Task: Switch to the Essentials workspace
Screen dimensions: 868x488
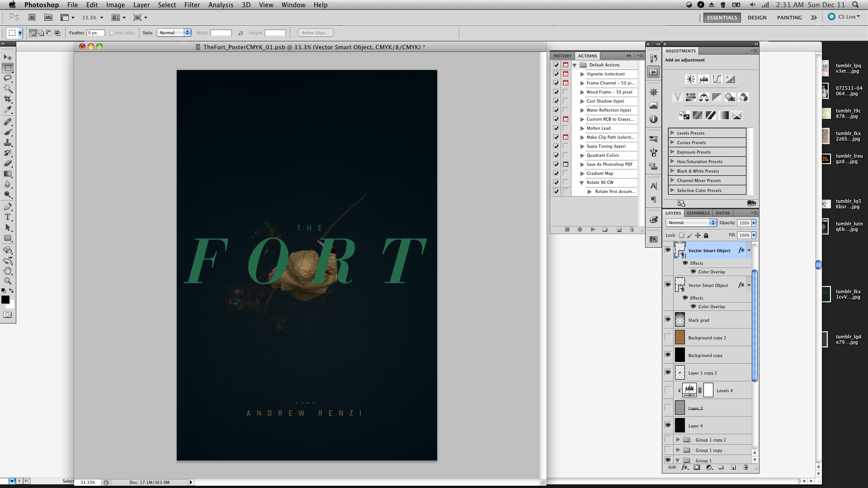Action: (x=722, y=18)
